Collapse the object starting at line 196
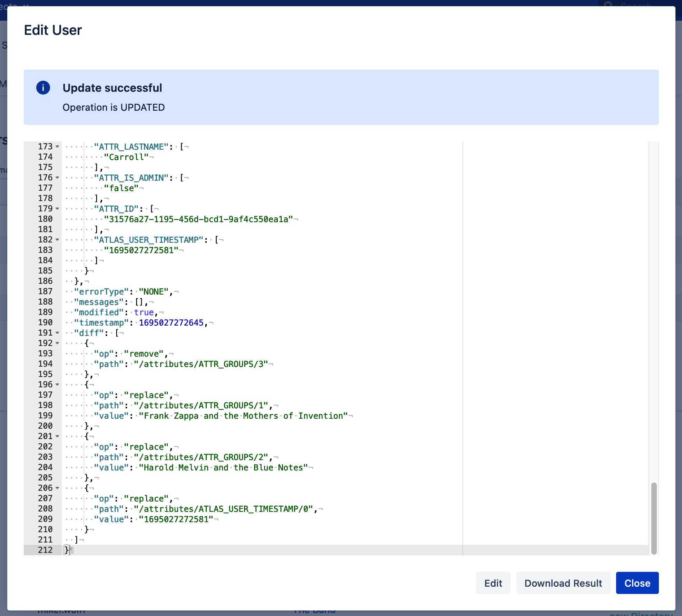This screenshot has height=616, width=682. [57, 385]
